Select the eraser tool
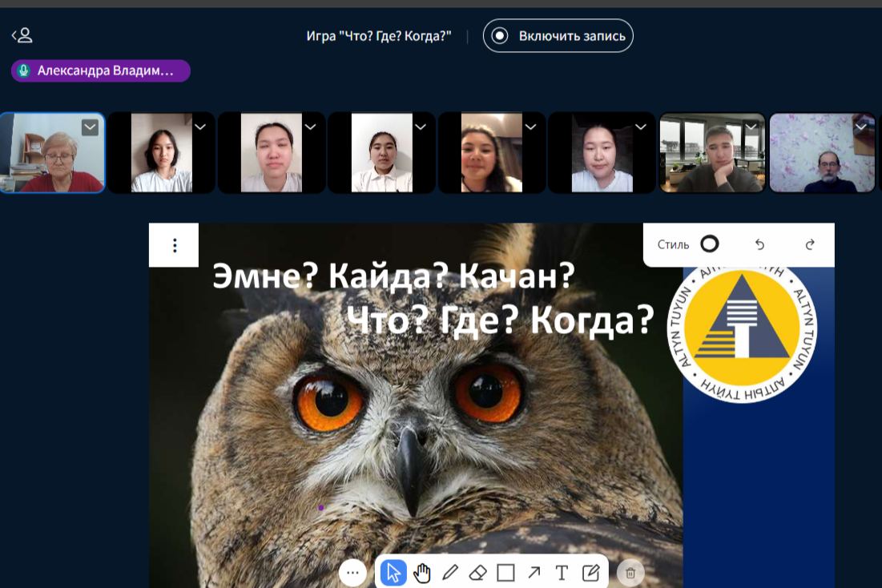Screen dimensions: 882x588 (x=479, y=572)
